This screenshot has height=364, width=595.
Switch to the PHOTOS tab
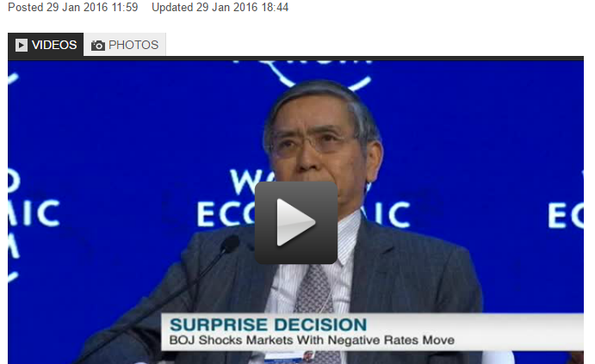125,45
